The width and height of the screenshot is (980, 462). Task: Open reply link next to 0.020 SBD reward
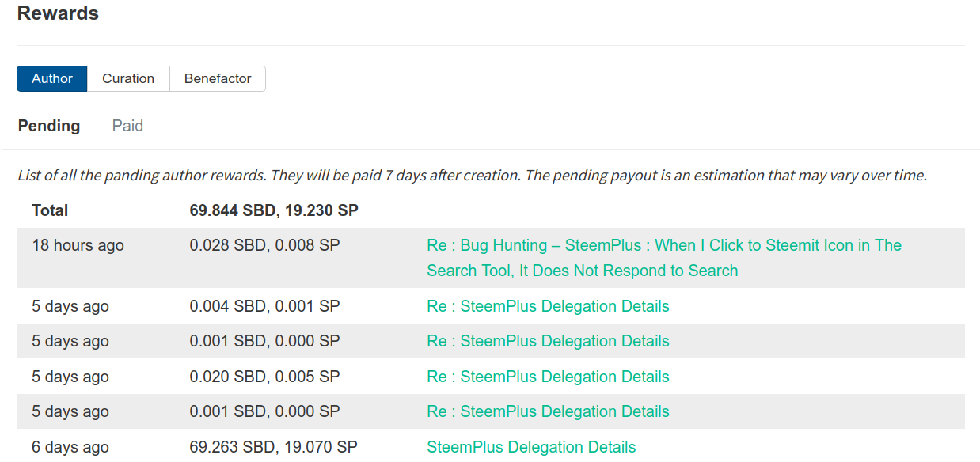[x=548, y=377]
